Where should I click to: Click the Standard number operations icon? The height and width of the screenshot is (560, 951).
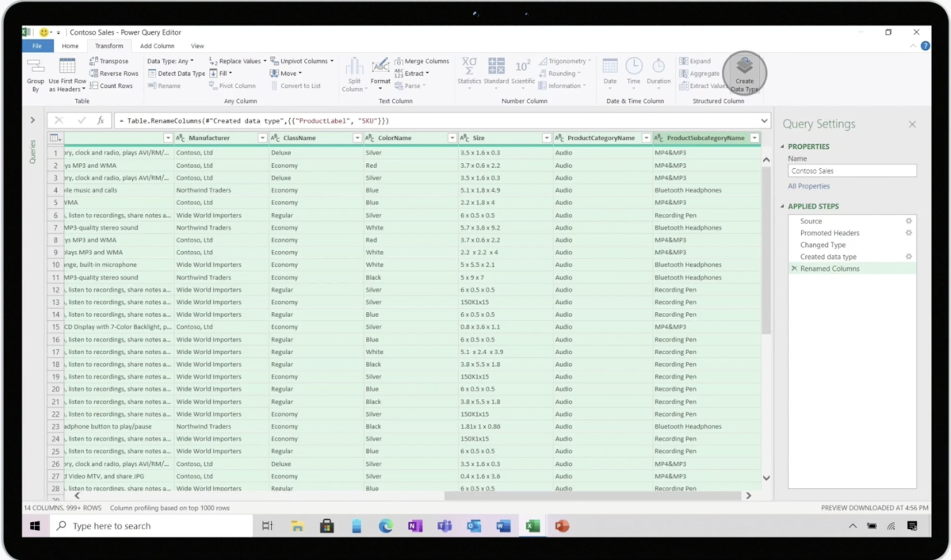[x=496, y=66]
